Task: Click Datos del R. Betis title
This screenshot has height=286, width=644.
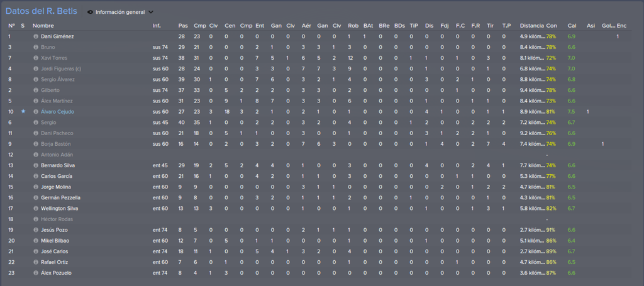Action: click(x=41, y=11)
